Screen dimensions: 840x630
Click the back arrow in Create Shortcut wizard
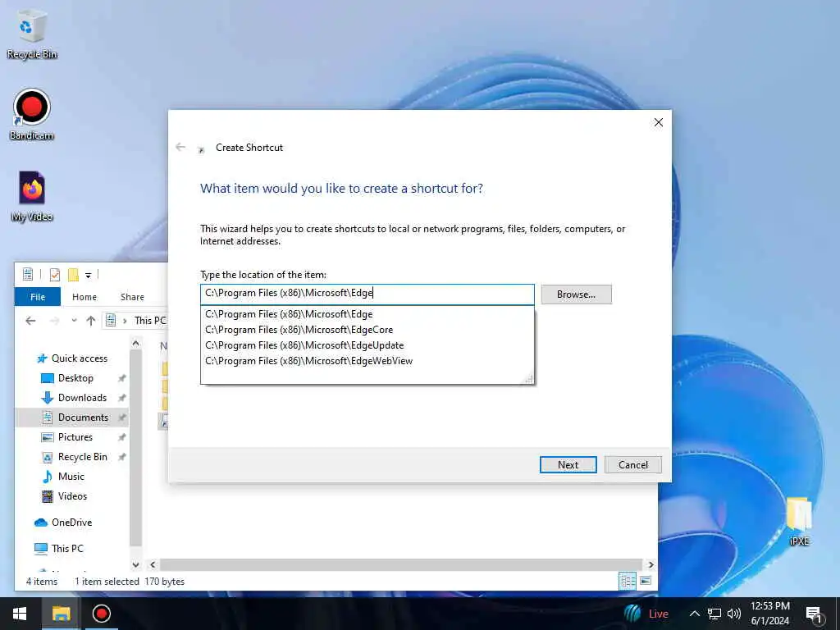180,147
